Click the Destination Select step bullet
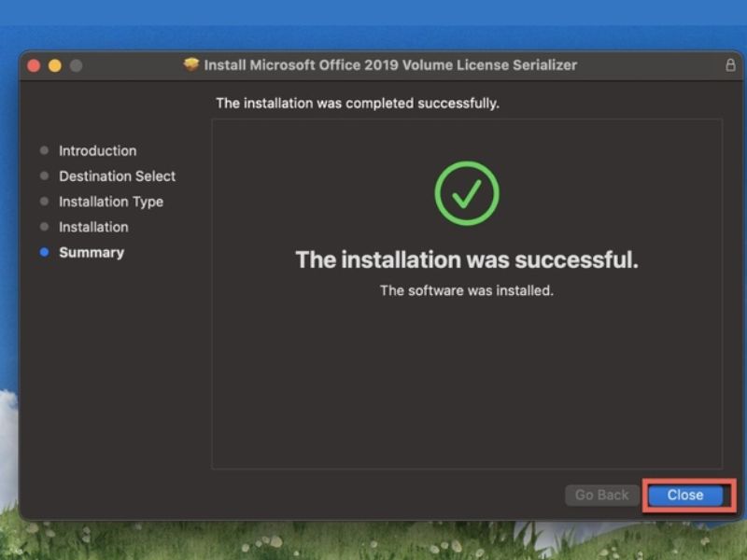Screen dimensions: 747x560 tap(44, 176)
